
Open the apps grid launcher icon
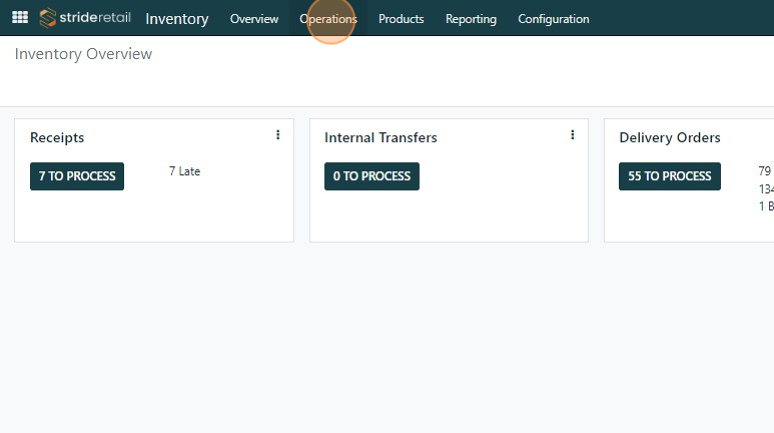(x=20, y=18)
